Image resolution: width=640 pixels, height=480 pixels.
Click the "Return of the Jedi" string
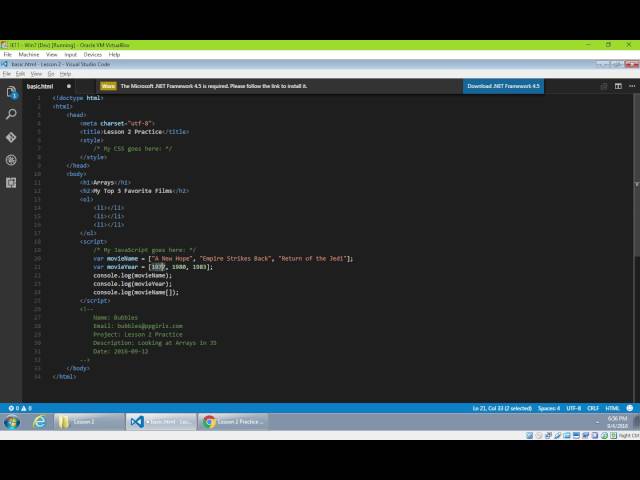tap(313, 258)
